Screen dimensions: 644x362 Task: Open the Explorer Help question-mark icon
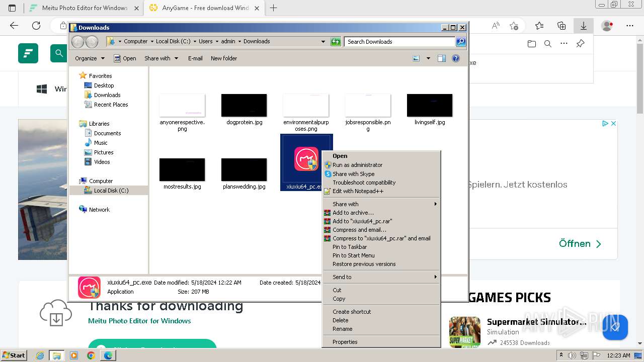pos(456,58)
